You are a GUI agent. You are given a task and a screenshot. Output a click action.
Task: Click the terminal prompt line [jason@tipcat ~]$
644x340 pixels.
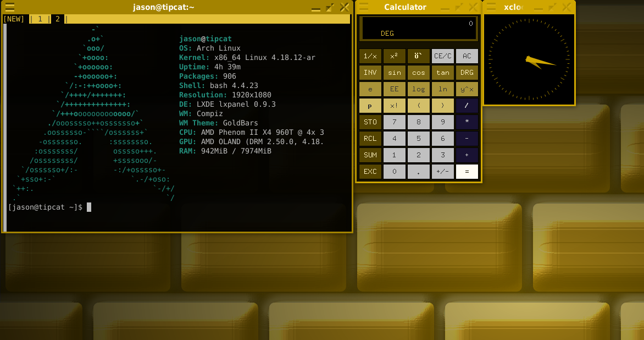[x=45, y=207]
